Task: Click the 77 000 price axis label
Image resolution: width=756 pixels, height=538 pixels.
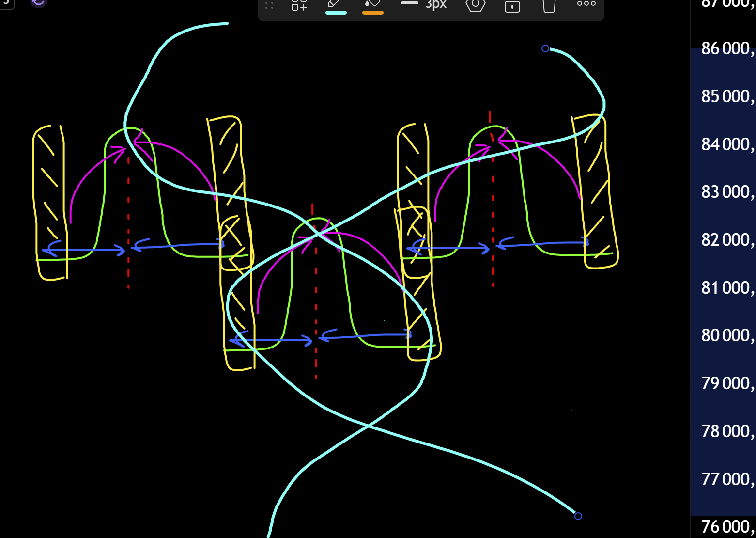Action: 726,479
